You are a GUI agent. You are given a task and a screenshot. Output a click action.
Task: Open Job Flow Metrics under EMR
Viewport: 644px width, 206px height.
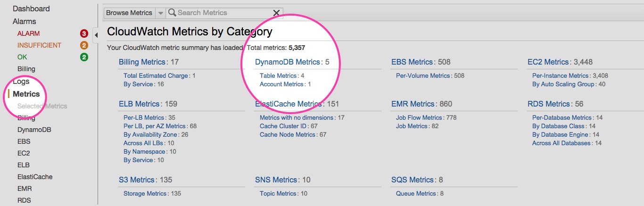419,117
